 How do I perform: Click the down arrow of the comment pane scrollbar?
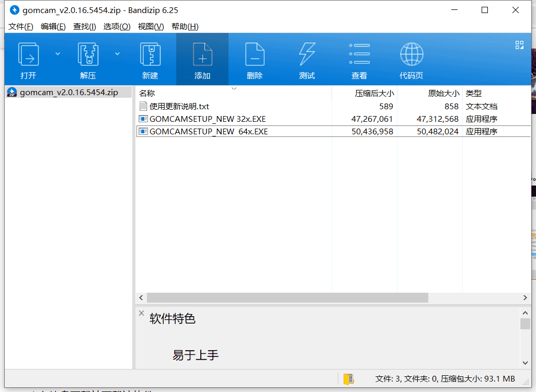tap(526, 363)
